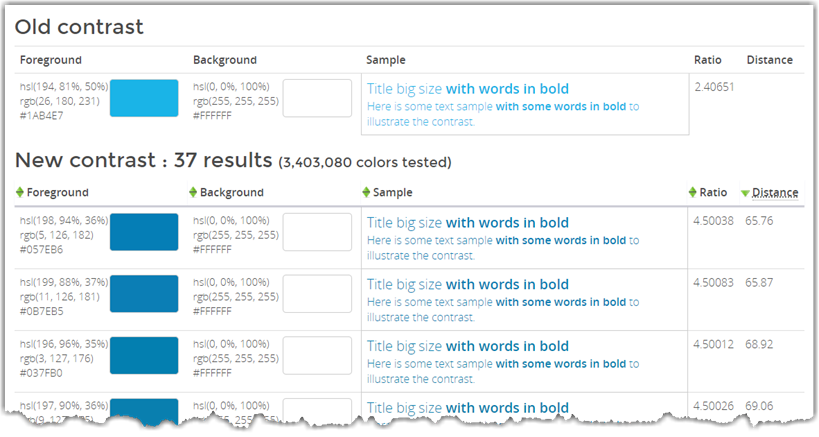This screenshot has width=819, height=437.
Task: Select the old foreground swatch #1AB4E7
Action: tap(144, 98)
